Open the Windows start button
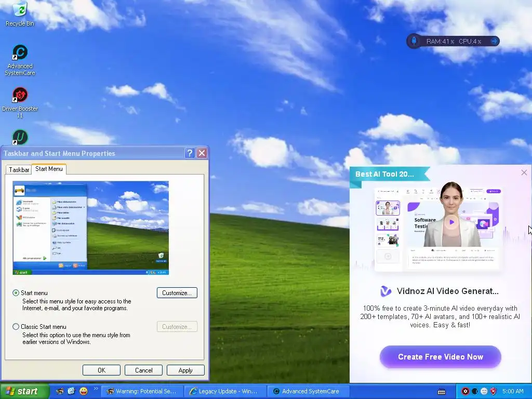The height and width of the screenshot is (399, 532). click(x=24, y=391)
